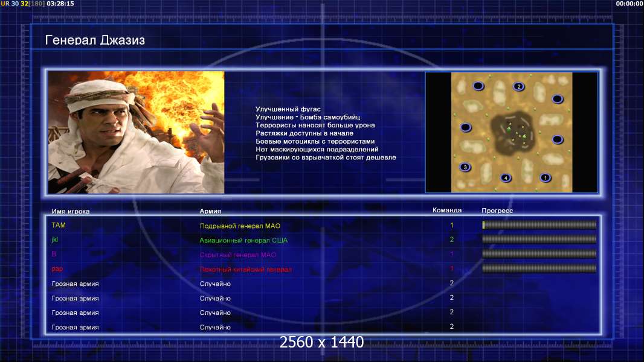The image size is (644, 362).
Task: Click the progress bar for player TAM
Action: pyautogui.click(x=539, y=225)
